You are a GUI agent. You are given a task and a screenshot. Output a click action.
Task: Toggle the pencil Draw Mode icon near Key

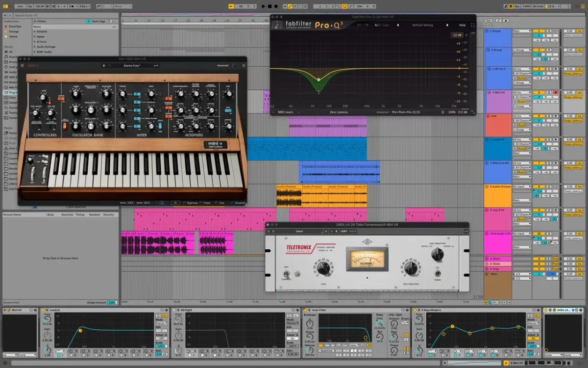506,6
